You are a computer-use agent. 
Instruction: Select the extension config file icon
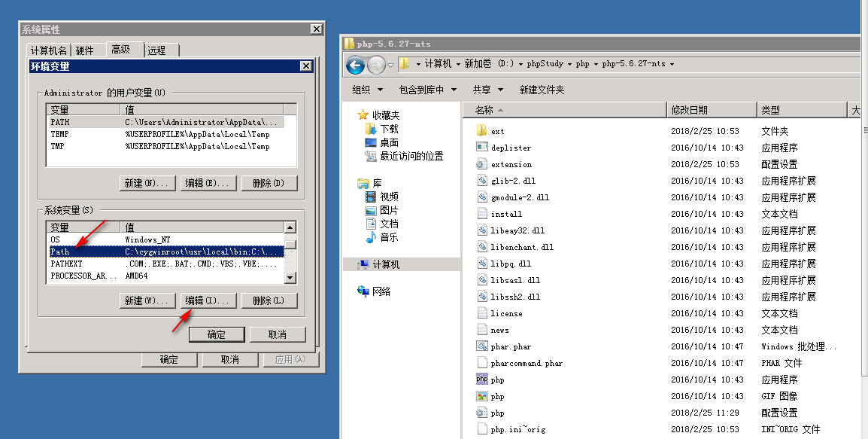click(481, 164)
